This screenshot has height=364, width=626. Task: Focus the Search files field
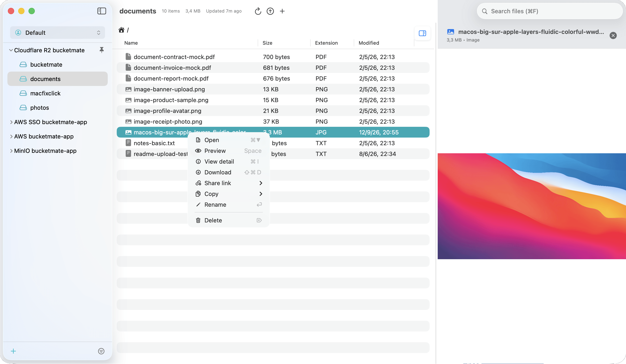[549, 11]
